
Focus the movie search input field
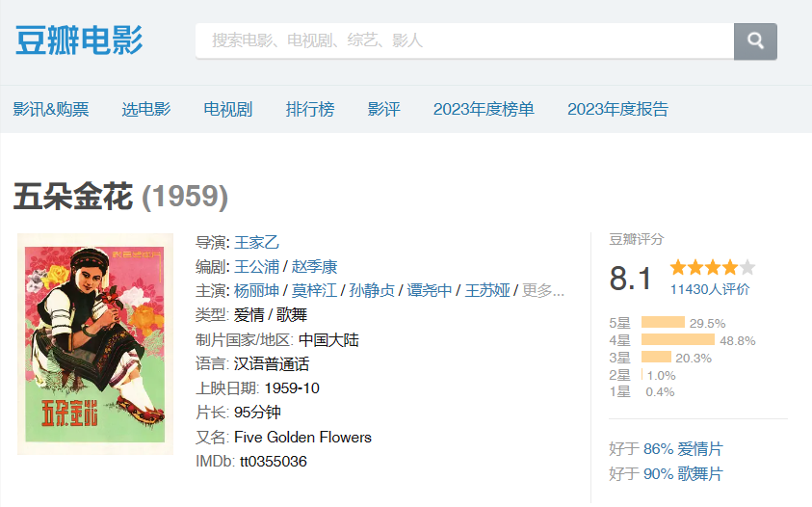pyautogui.click(x=464, y=41)
